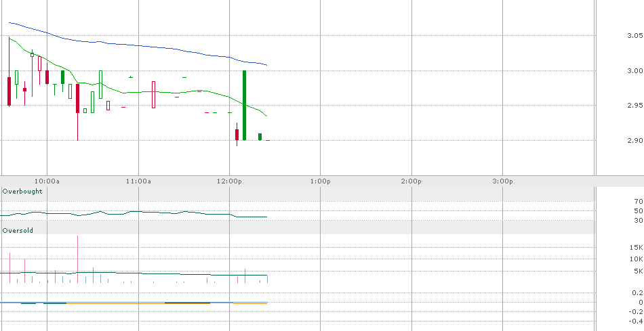This screenshot has width=644, height=331.
Task: Click the 3.00 price axis label
Action: click(635, 71)
